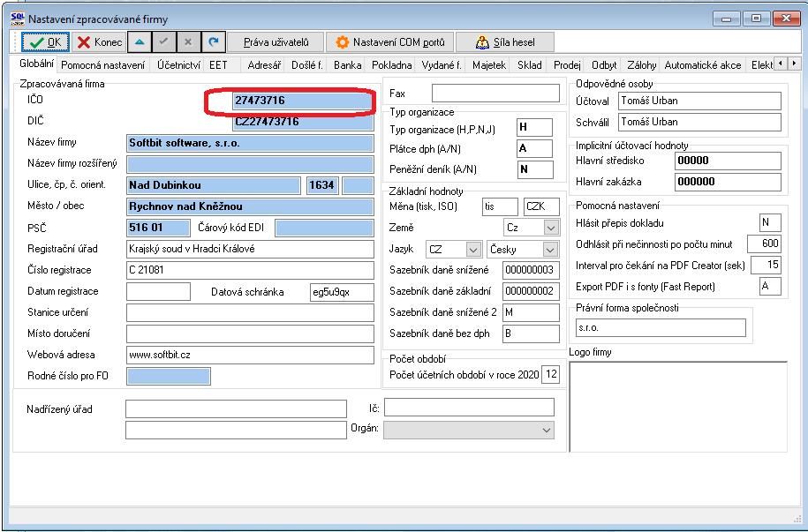808x532 pixels.
Task: Select the Odbyt tab
Action: coord(604,65)
